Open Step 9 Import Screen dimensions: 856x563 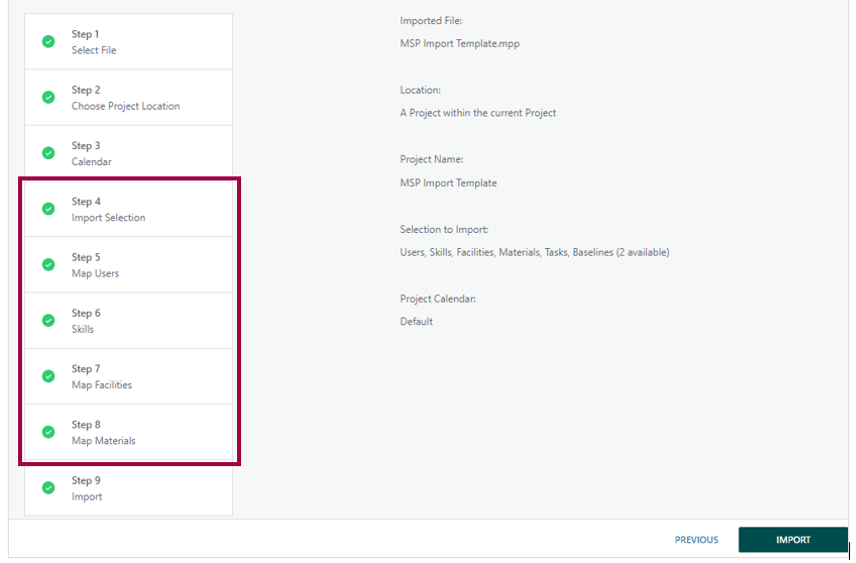pyautogui.click(x=128, y=488)
